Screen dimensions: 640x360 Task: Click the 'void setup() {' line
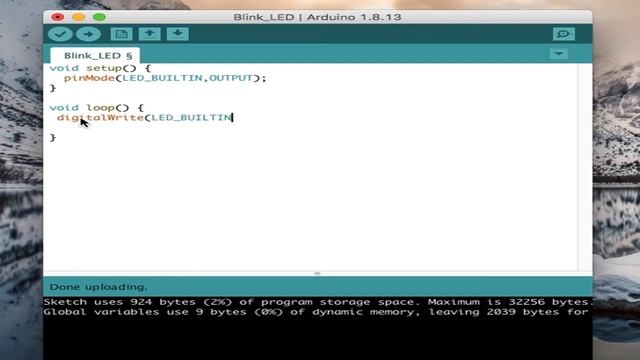point(100,68)
